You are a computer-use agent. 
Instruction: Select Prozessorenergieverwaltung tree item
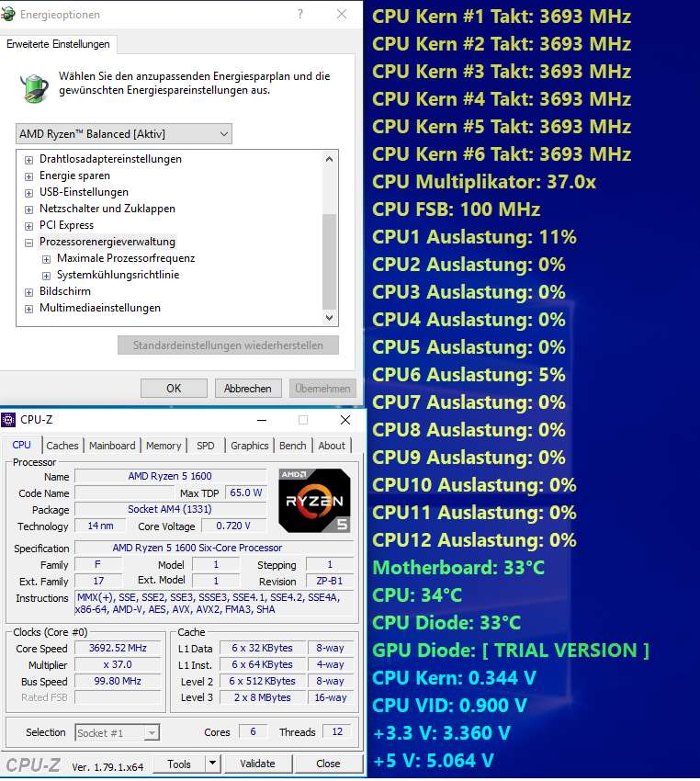(x=107, y=242)
